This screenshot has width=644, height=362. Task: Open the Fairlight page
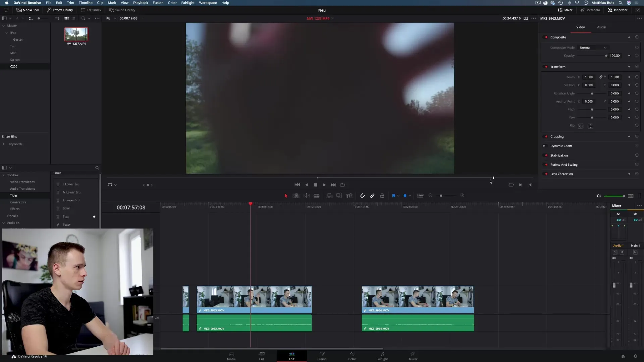coord(382,356)
